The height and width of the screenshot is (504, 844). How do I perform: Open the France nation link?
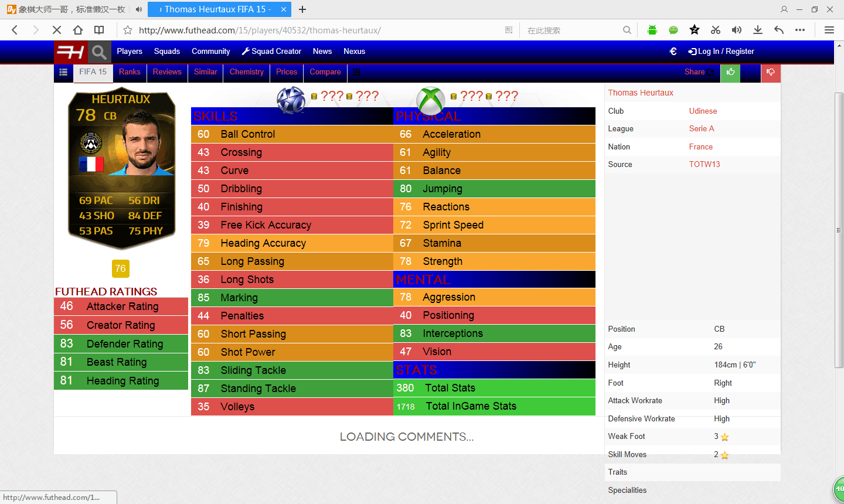701,147
